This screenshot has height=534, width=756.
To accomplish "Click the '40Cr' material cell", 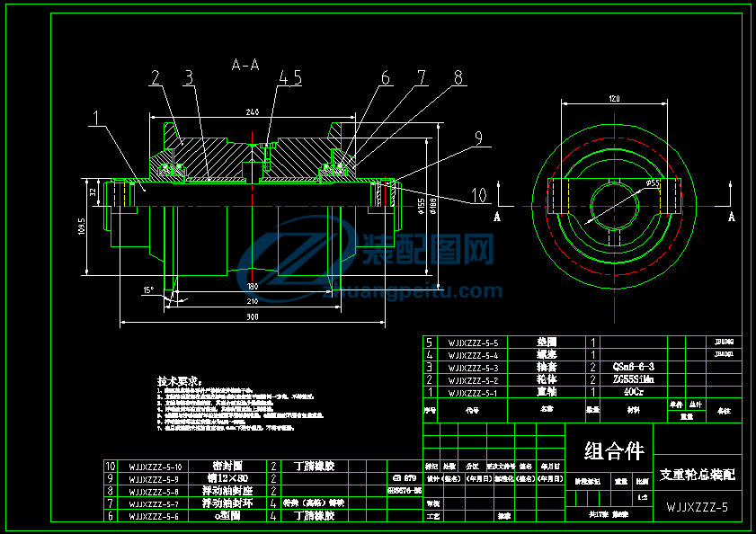I will 633,392.
